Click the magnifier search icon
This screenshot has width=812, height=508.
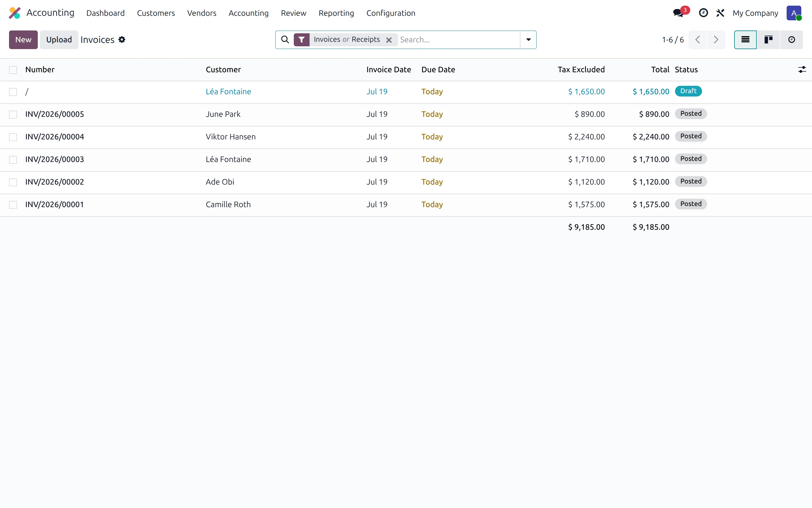tap(285, 40)
